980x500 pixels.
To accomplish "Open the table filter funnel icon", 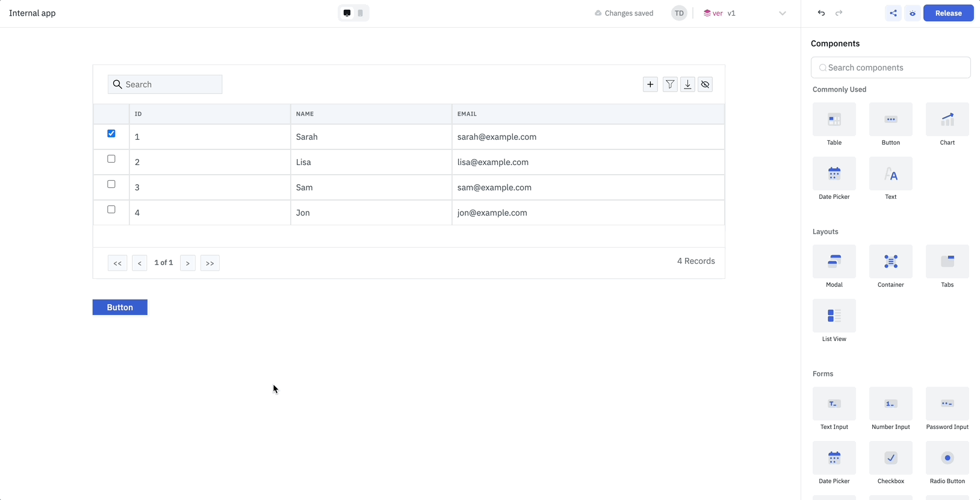I will pos(669,84).
